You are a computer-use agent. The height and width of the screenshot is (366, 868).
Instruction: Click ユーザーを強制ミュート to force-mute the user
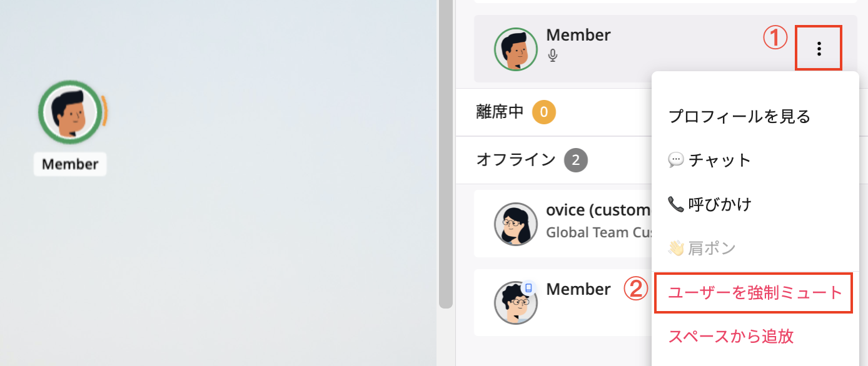coord(753,293)
